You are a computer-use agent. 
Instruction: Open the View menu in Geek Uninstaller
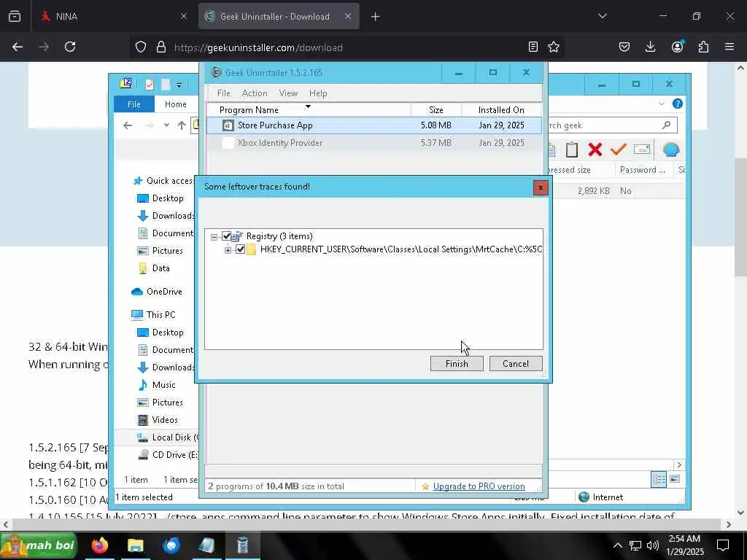[288, 93]
